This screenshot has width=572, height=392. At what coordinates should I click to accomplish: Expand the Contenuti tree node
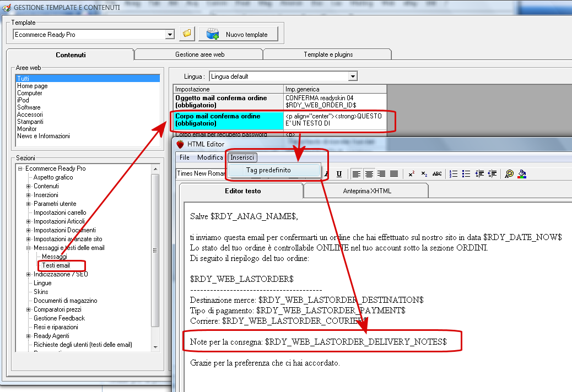[28, 186]
